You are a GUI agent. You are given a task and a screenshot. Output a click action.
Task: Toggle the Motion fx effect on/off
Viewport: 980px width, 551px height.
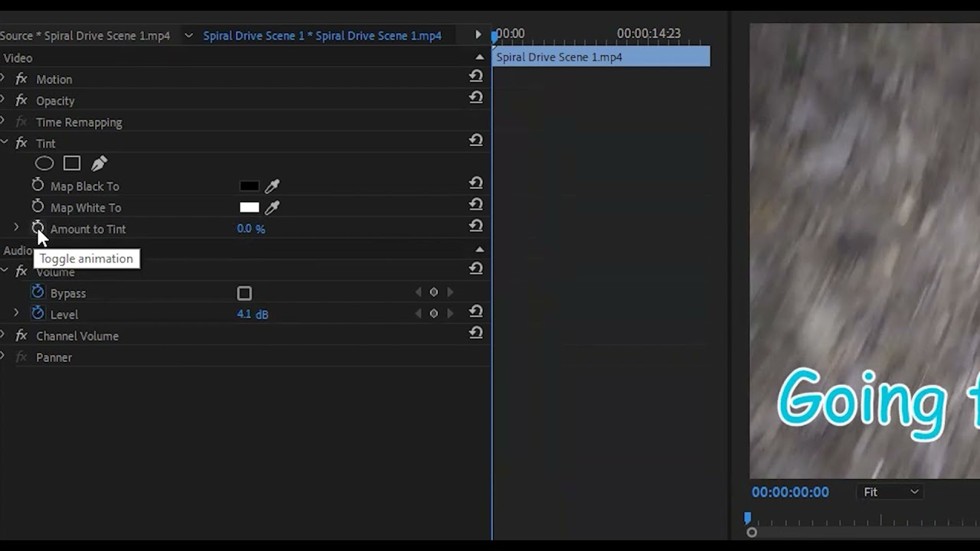click(21, 79)
